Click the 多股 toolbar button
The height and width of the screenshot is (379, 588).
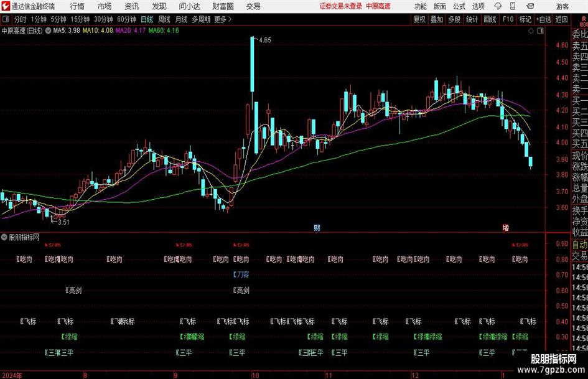(454, 19)
